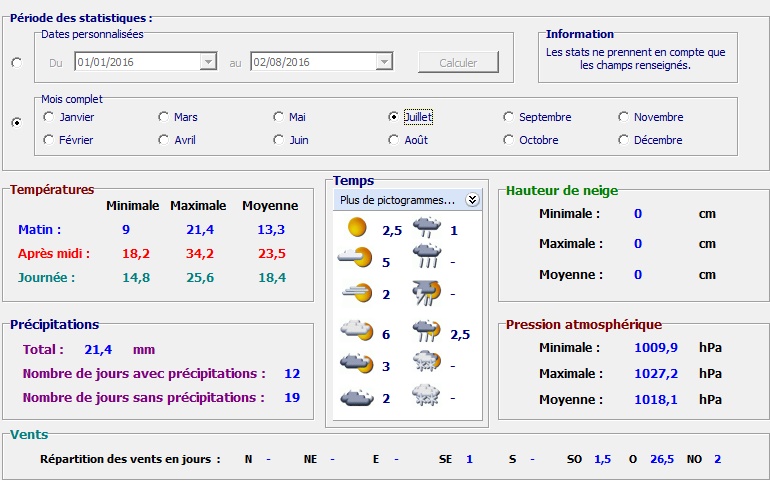The width and height of the screenshot is (770, 481).
Task: Click the hazy sun pictogram with count 2
Action: point(356,293)
